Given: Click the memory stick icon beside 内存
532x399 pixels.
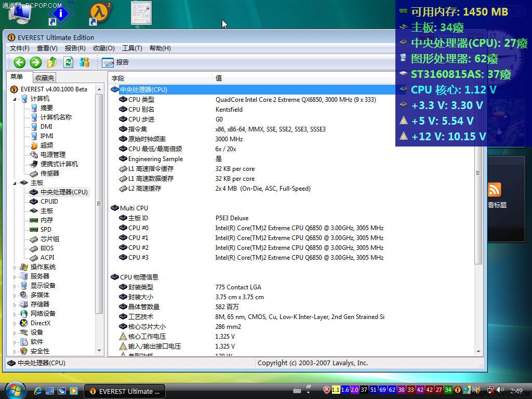Looking at the screenshot, I should coord(34,220).
